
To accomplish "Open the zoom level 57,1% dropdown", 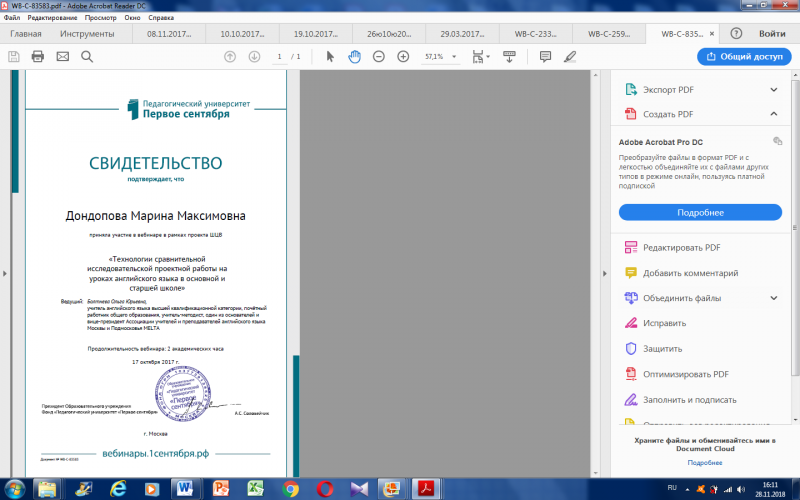I will pos(454,57).
